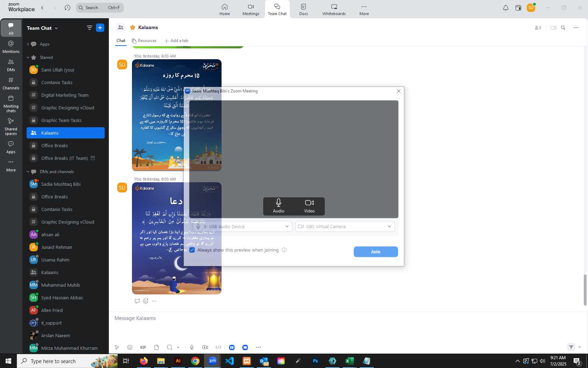This screenshot has height=368, width=588.
Task: Open the calendar icon in top bar
Action: coord(518,8)
